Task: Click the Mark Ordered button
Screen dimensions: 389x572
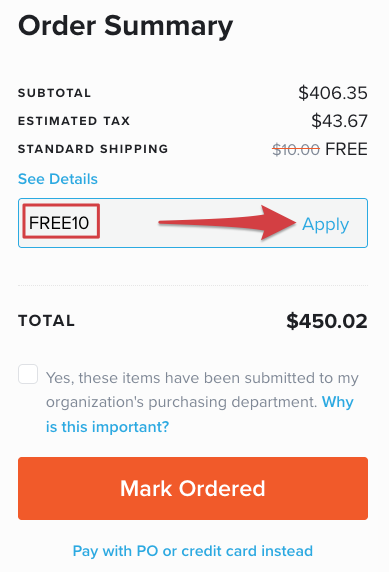Action: coord(193,488)
